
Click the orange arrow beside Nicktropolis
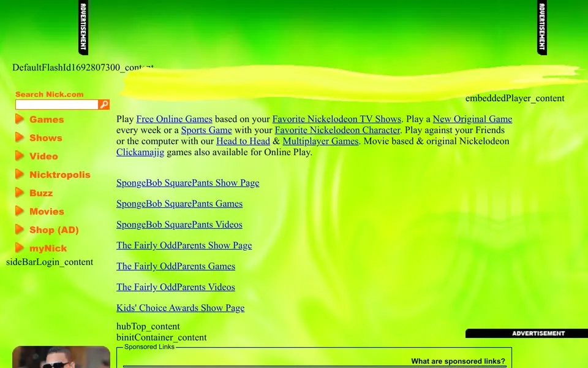pyautogui.click(x=20, y=174)
